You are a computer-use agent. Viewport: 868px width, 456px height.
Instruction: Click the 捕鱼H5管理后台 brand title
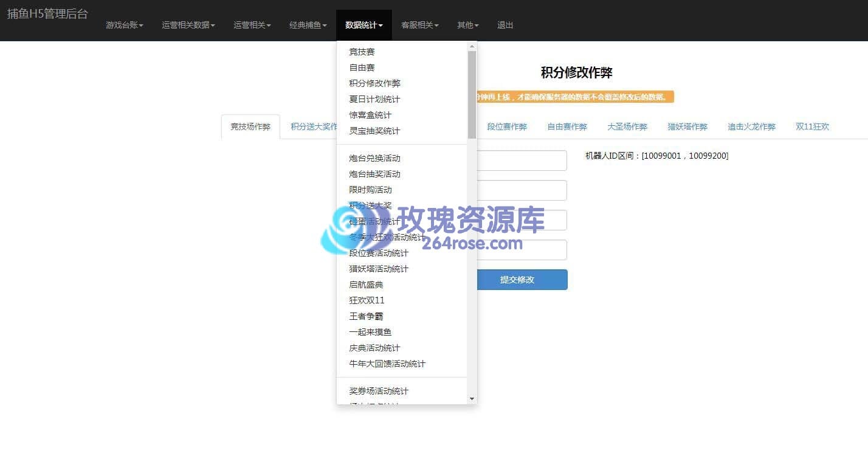tap(47, 13)
